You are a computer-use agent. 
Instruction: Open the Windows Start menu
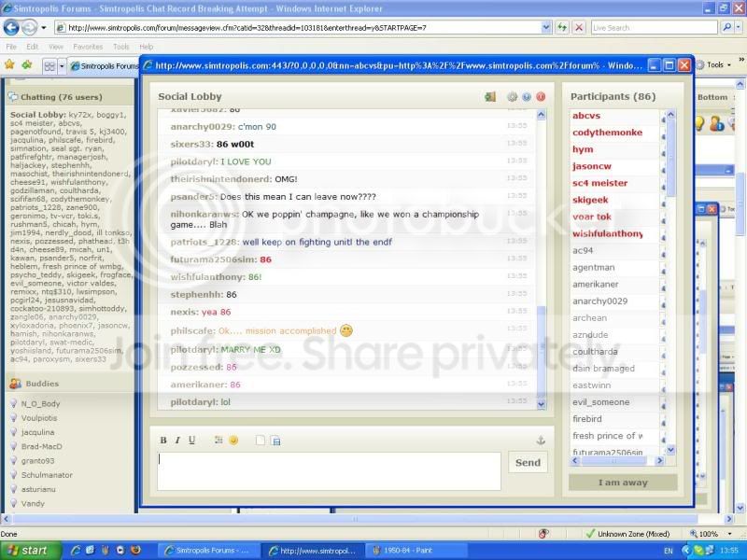(31, 551)
